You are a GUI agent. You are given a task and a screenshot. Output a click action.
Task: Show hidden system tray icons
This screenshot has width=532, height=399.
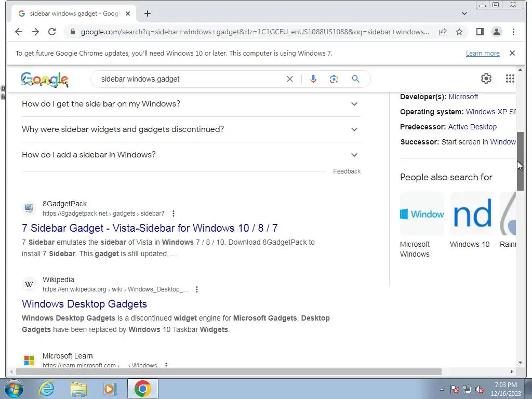click(x=442, y=389)
